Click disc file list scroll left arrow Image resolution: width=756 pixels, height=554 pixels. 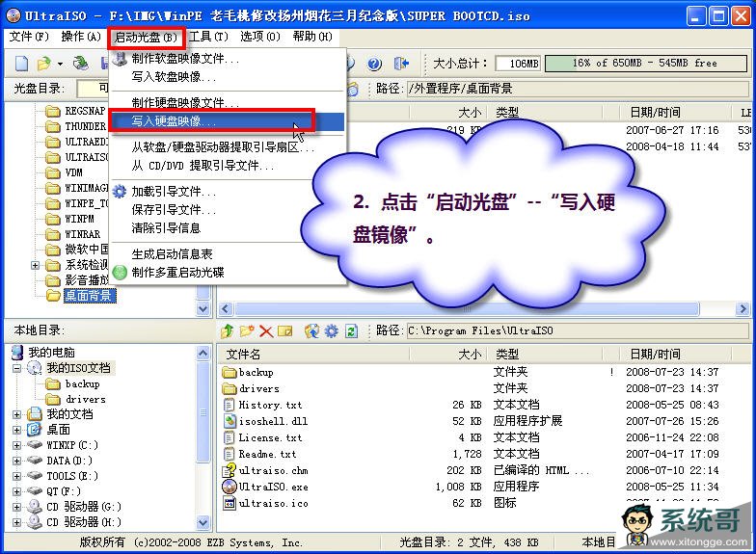point(226,308)
